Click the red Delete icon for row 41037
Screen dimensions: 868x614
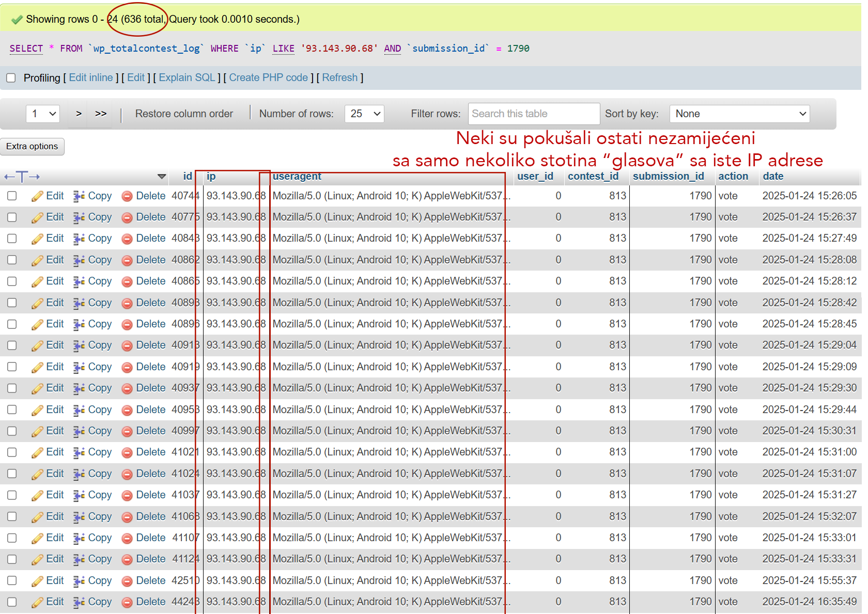[x=127, y=495]
